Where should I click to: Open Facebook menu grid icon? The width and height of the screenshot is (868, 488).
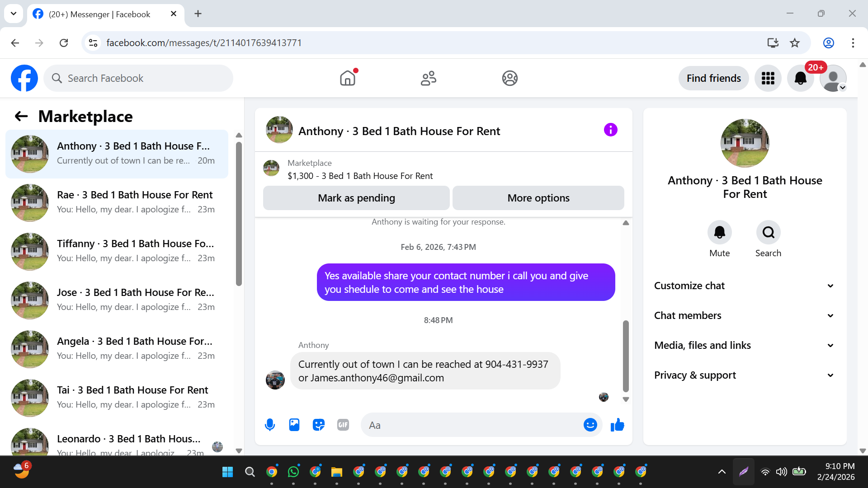768,78
